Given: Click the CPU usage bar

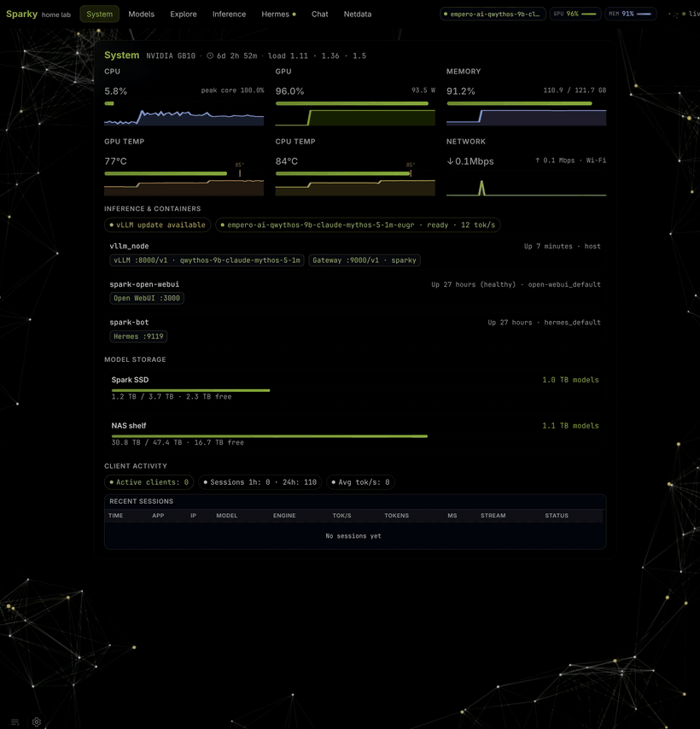Looking at the screenshot, I should [184, 103].
